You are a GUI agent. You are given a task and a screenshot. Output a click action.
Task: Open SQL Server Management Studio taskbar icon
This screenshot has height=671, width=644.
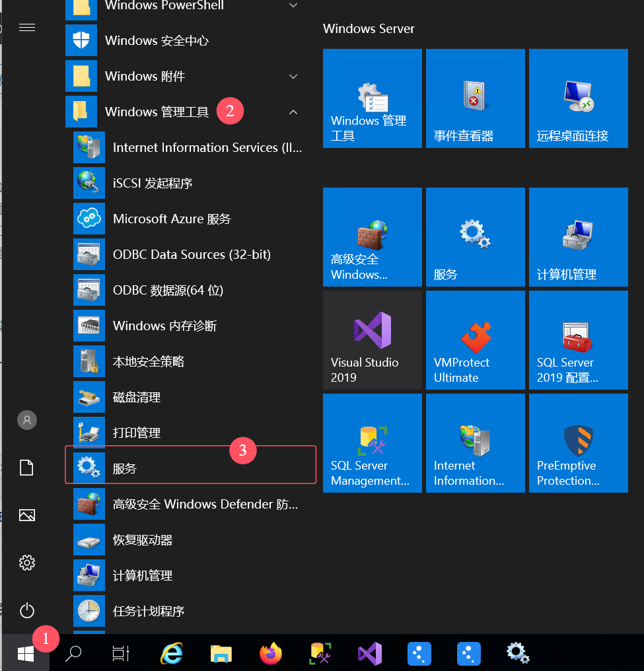pyautogui.click(x=320, y=653)
